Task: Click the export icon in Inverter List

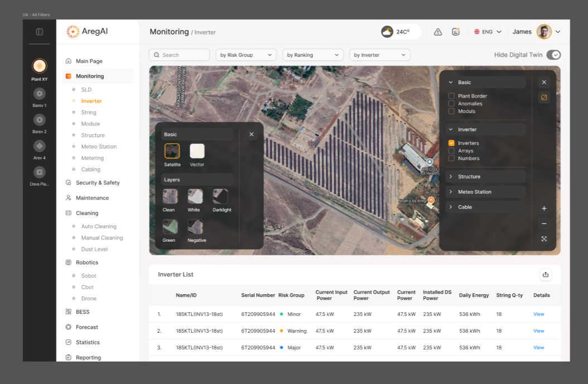Action: (546, 274)
